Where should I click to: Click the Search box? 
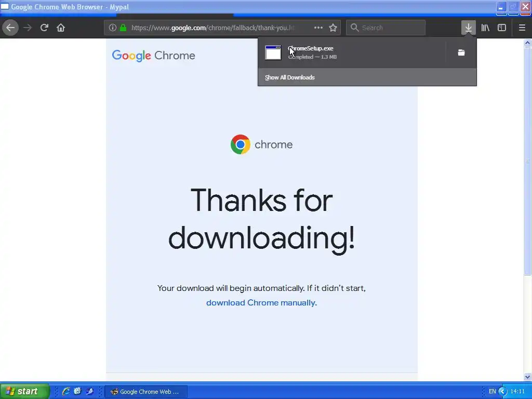tap(386, 28)
